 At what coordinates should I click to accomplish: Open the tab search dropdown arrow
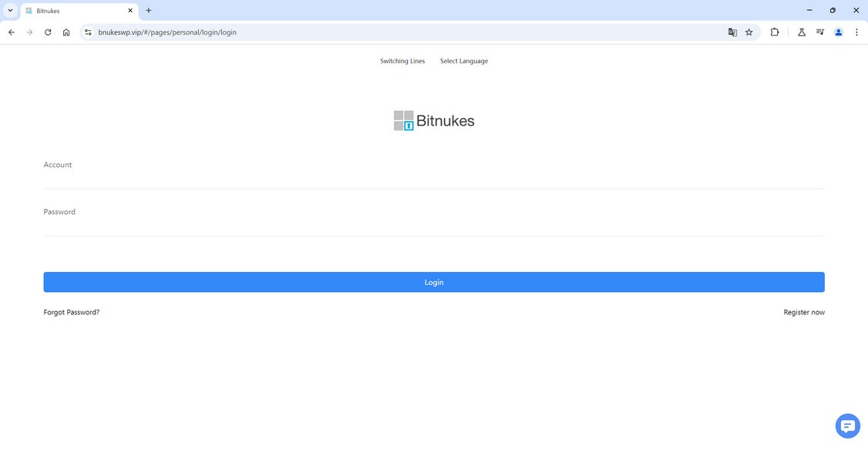click(x=10, y=11)
